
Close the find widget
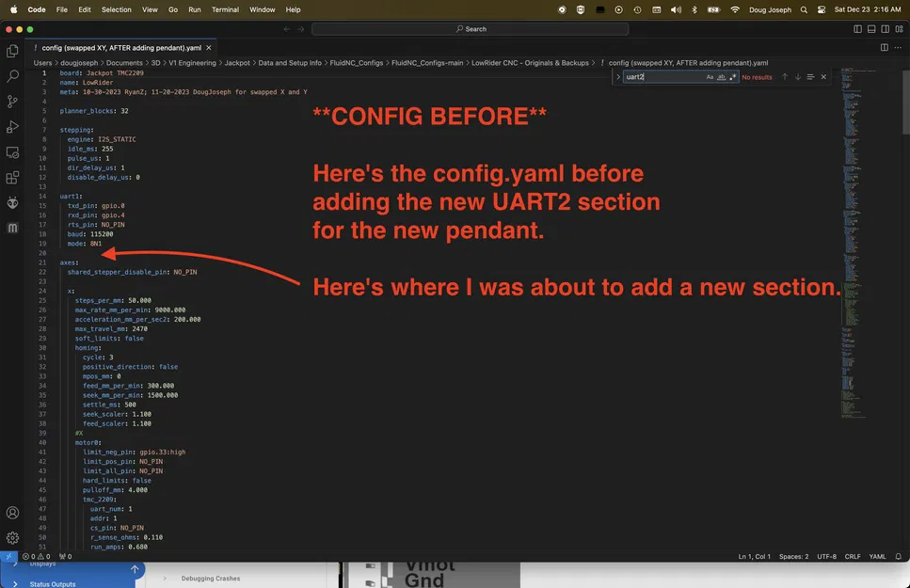pos(822,76)
